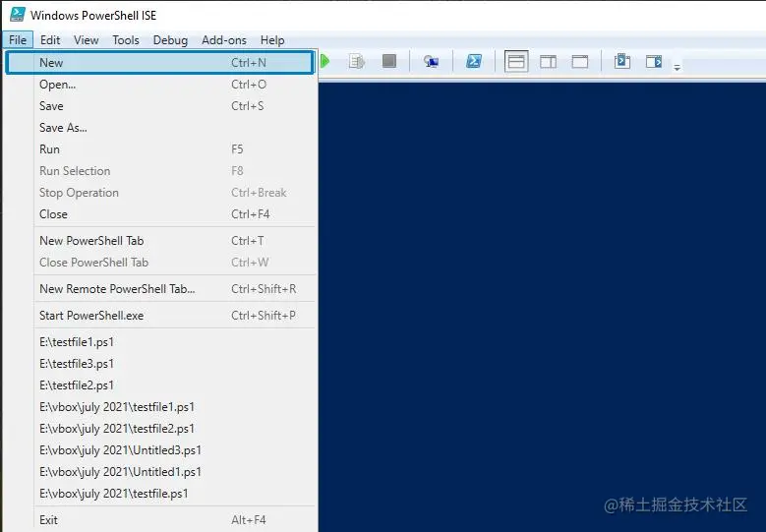Open recent E:\vbox\july 2021\testfile2.ps1

[159, 429]
